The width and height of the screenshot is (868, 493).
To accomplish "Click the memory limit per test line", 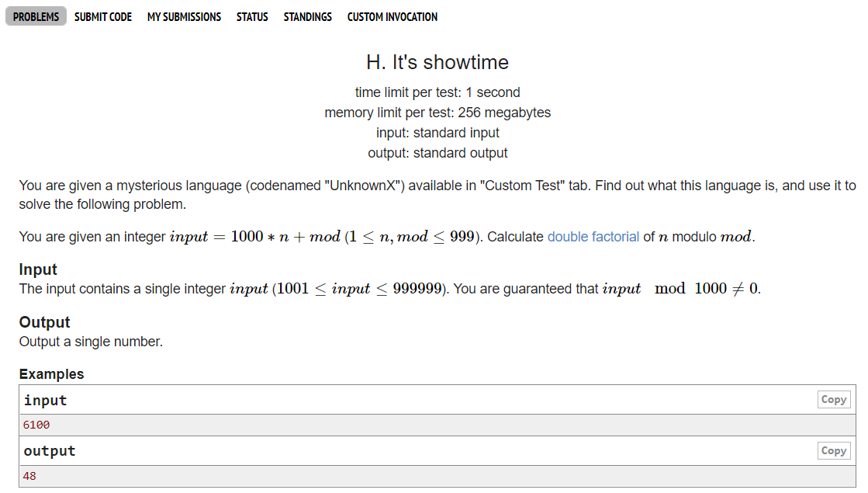I will (x=437, y=113).
